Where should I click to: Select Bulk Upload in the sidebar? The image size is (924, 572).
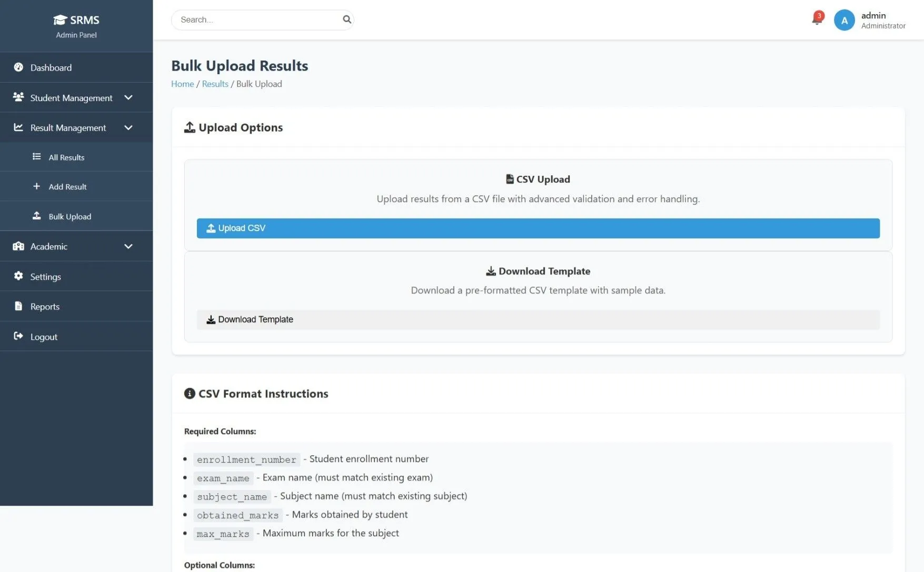(69, 216)
